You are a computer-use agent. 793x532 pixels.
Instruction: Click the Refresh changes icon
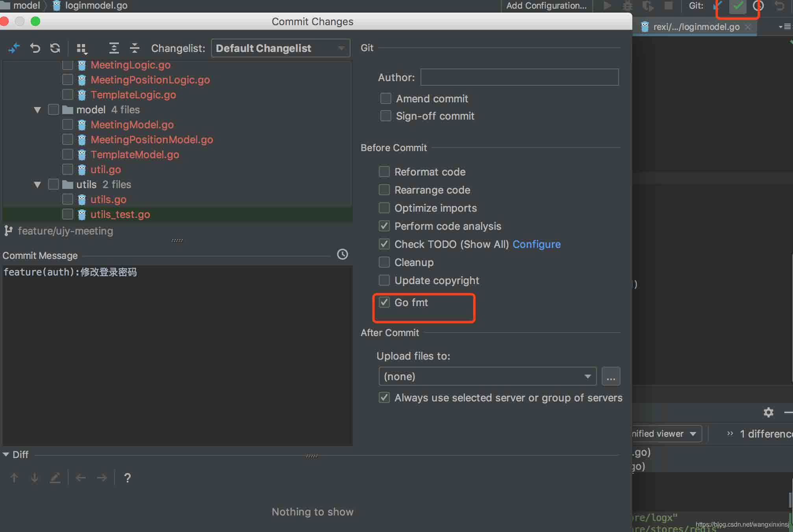55,48
